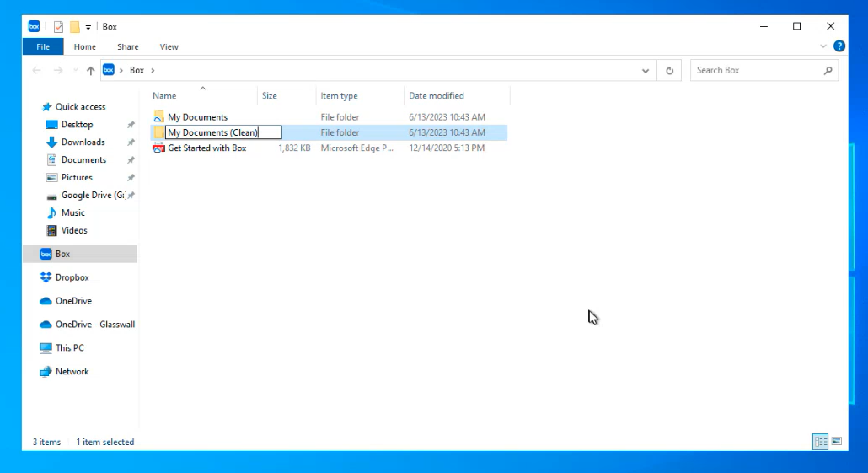868x473 pixels.
Task: Refresh the current Box folder
Action: tap(670, 71)
